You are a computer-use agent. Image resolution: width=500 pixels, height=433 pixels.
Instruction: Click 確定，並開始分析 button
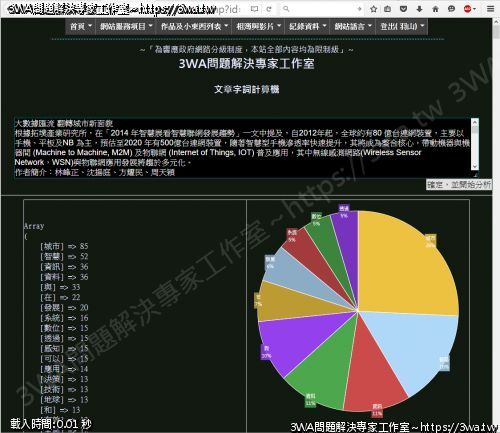[x=459, y=184]
